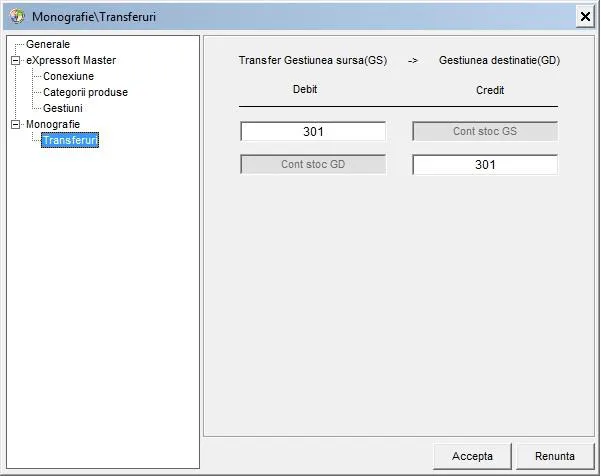Click the disabled Cont stoc GS field
This screenshot has height=476, width=601.
(x=485, y=131)
